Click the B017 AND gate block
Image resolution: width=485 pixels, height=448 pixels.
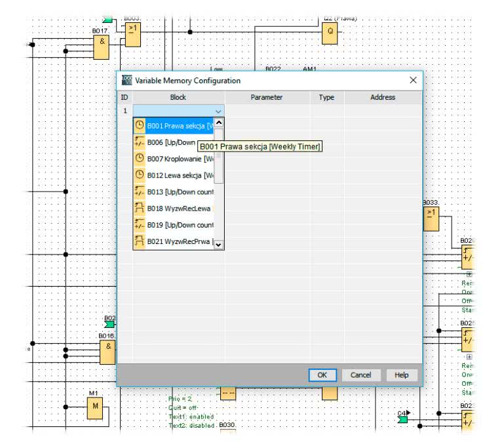point(101,47)
